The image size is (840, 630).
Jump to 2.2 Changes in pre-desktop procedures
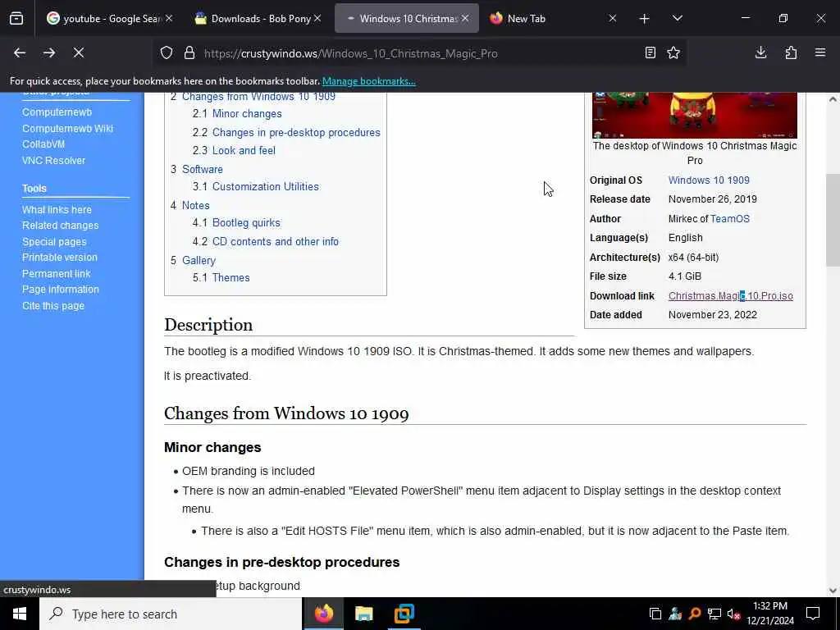286,132
